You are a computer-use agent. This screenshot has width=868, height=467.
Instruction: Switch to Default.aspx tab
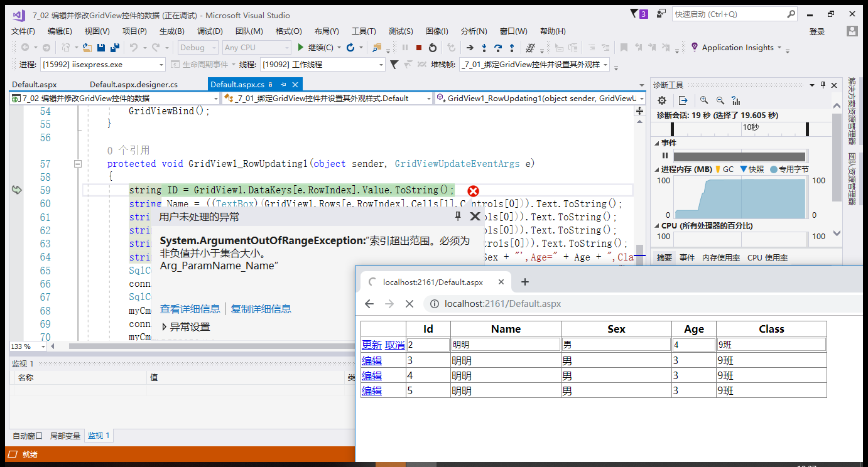(35, 84)
